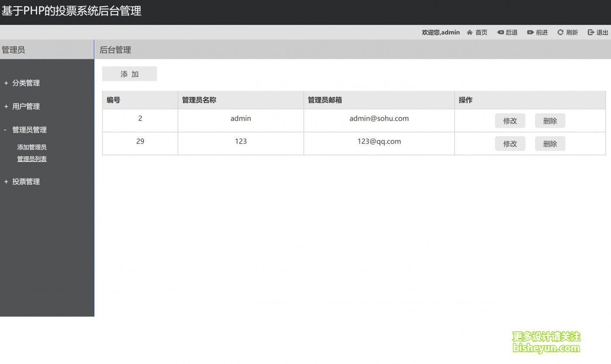The image size is (611, 364).
Task: Collapse the 管理员管理 minus sign
Action: click(5, 130)
